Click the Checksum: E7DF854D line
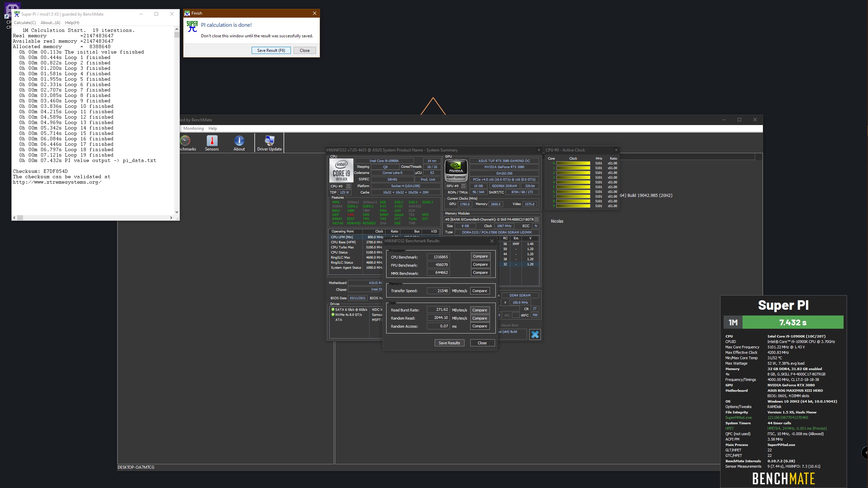 tap(40, 171)
